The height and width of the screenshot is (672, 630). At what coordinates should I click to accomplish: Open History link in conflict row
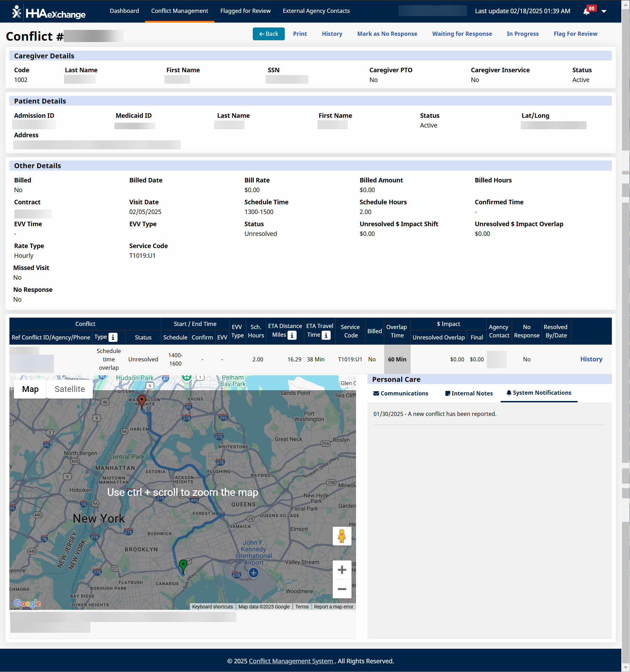(591, 359)
